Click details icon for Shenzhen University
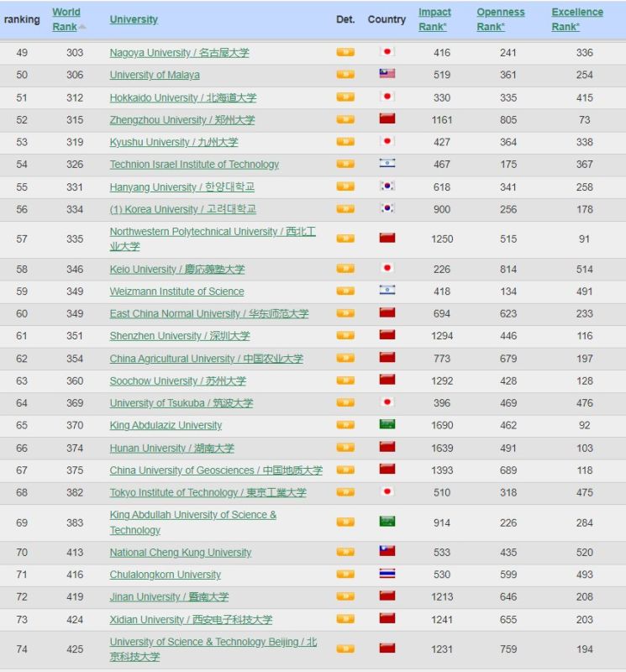626x672 pixels. [x=345, y=335]
